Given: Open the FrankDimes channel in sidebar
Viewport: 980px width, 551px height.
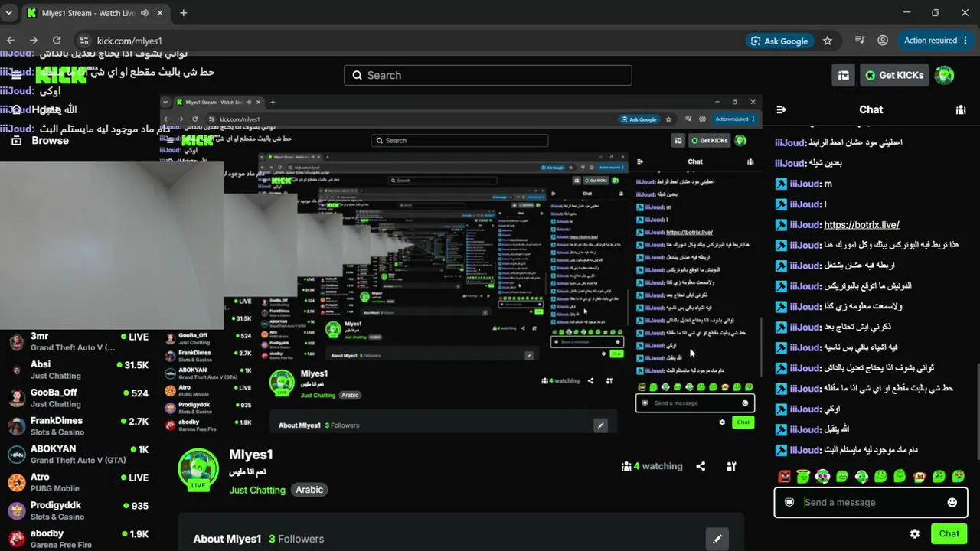Looking at the screenshot, I should [x=80, y=426].
